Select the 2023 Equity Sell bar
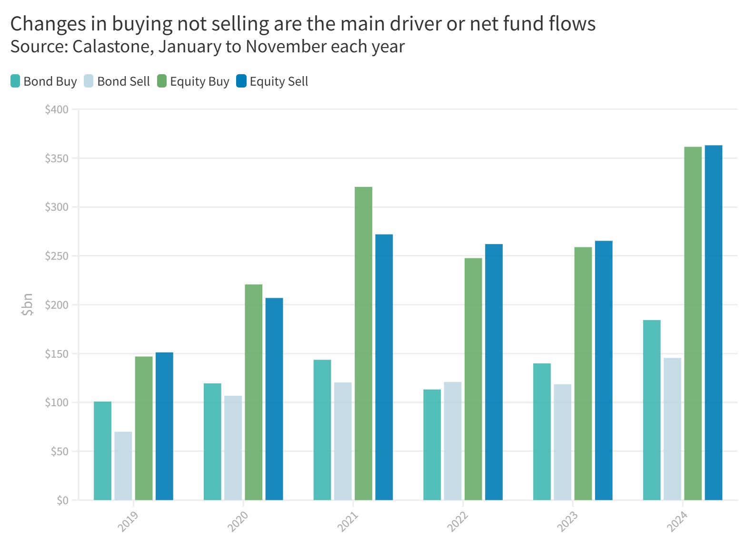 tap(604, 371)
